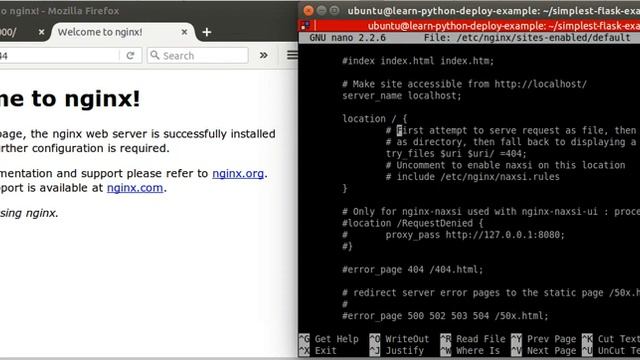Click the '# Uncomment to enable naxsi' comment
The image size is (640, 360).
pyautogui.click(x=505, y=165)
